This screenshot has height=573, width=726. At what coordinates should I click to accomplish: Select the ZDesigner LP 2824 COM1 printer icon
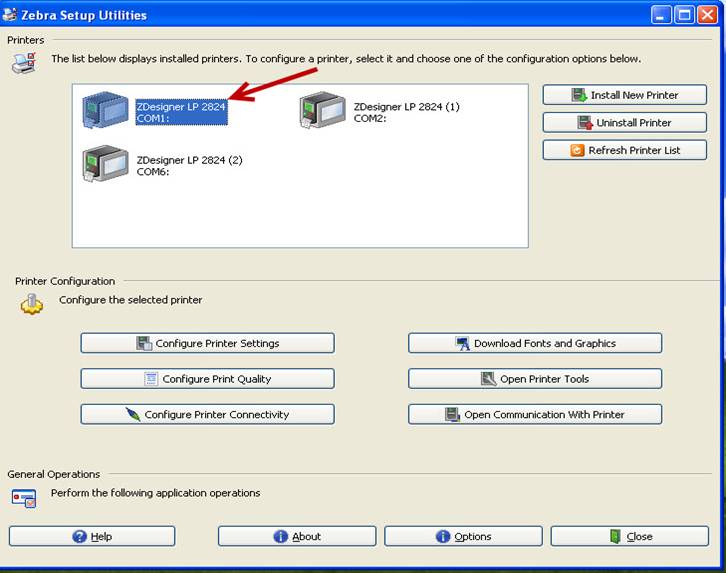pyautogui.click(x=105, y=111)
